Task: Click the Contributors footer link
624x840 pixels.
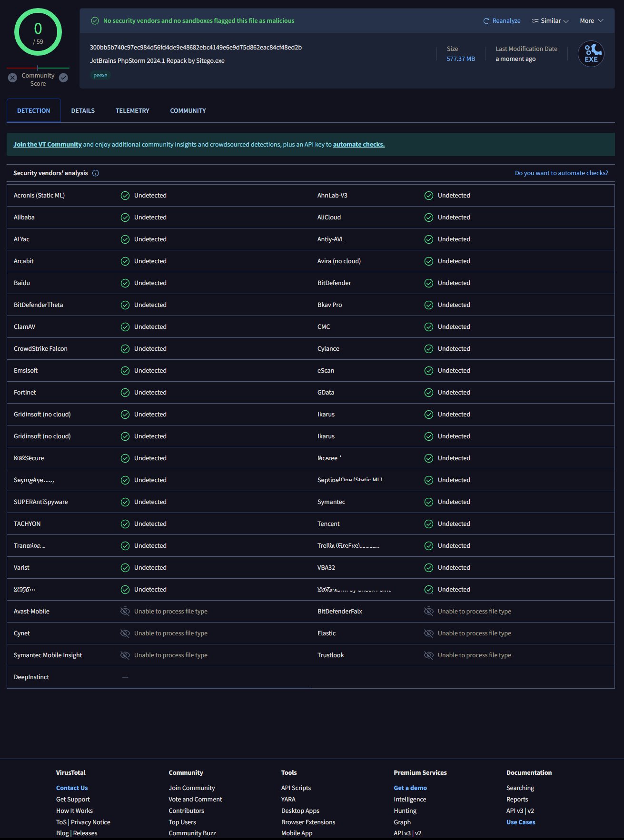Action: tap(186, 811)
